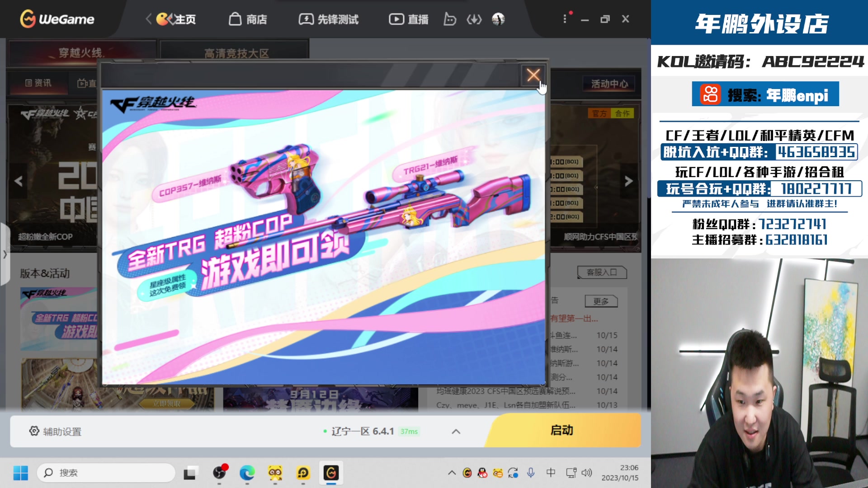Viewport: 868px width, 488px height.
Task: Select the 穿越火线 game tab
Action: (81, 52)
